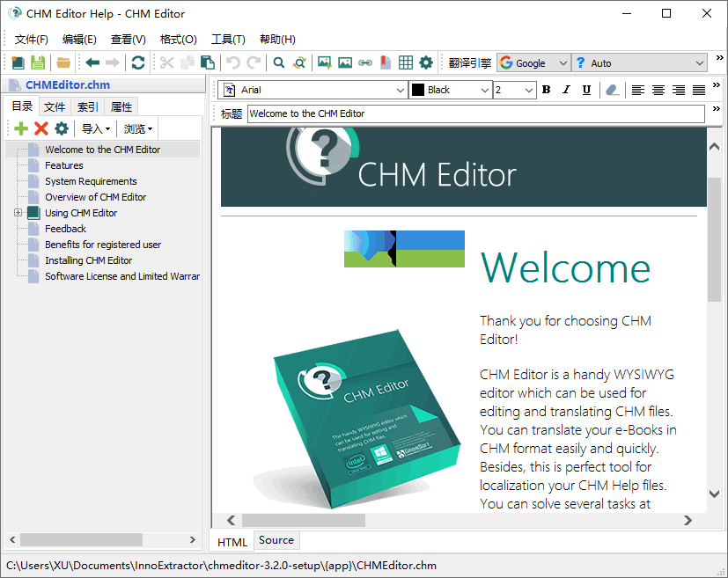Toggle underline formatting

(587, 90)
